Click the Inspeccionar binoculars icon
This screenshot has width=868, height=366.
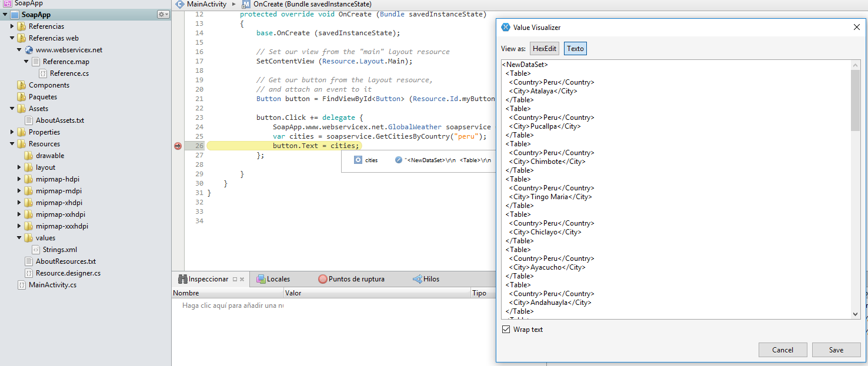(182, 279)
